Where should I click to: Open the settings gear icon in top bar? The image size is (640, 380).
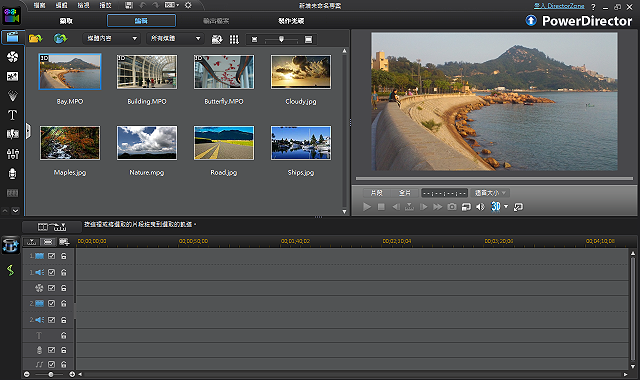pyautogui.click(x=188, y=5)
